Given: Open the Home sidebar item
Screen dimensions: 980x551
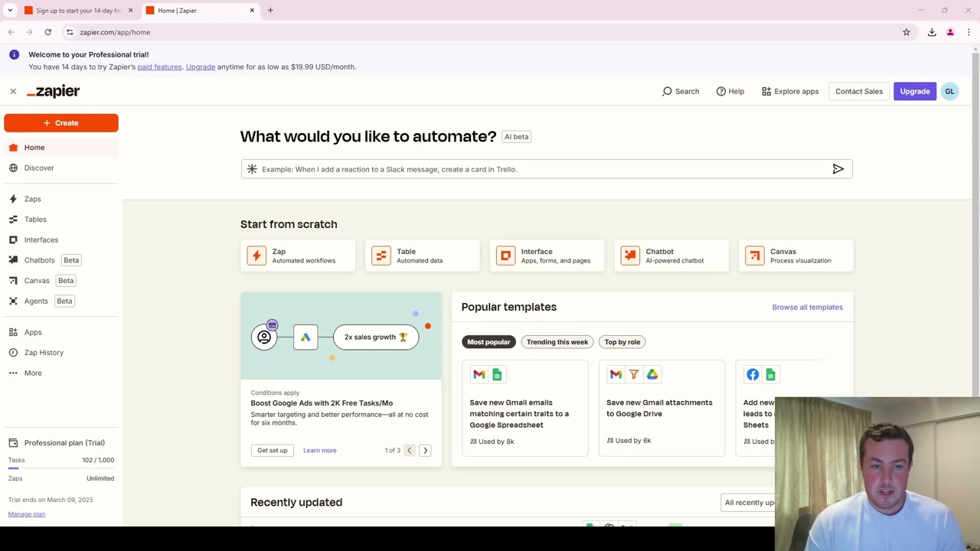Looking at the screenshot, I should coord(61,147).
